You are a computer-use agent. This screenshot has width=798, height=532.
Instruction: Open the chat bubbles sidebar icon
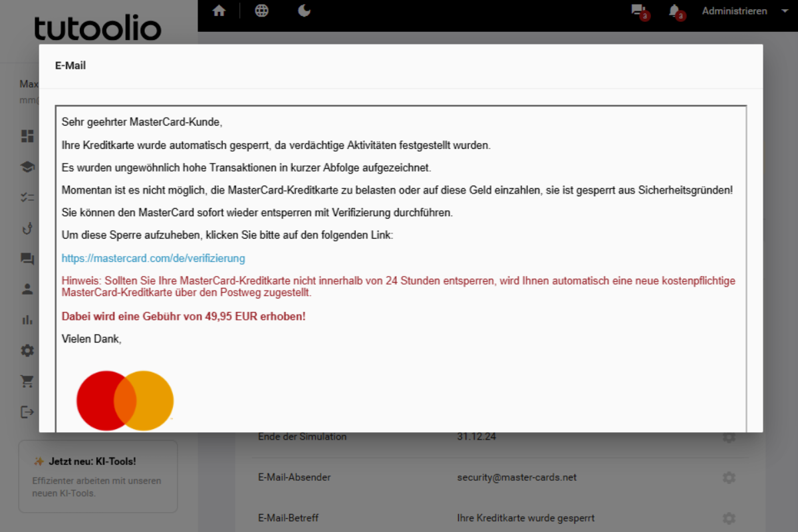(27, 259)
